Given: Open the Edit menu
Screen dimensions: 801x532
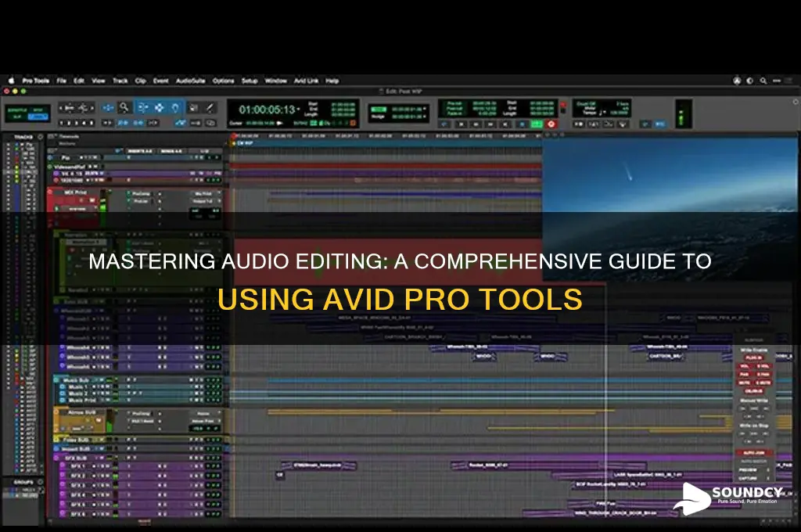Looking at the screenshot, I should coord(79,81).
